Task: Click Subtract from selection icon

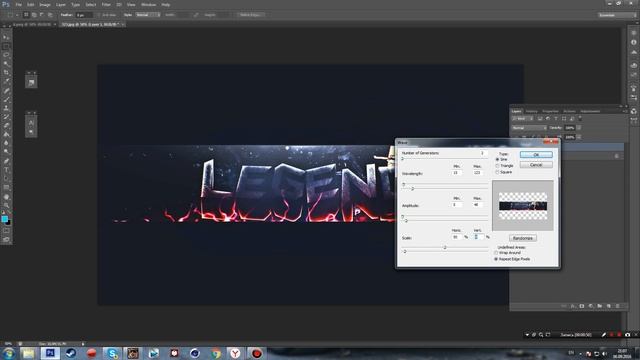Action: (42, 15)
